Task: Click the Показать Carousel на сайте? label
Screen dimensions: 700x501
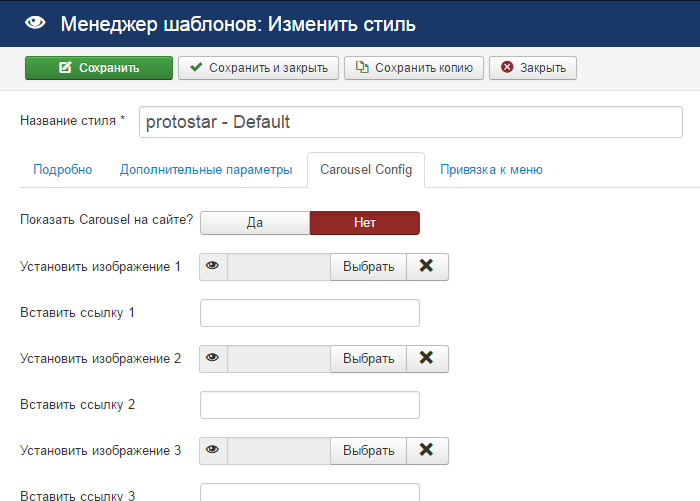Action: coord(107,220)
